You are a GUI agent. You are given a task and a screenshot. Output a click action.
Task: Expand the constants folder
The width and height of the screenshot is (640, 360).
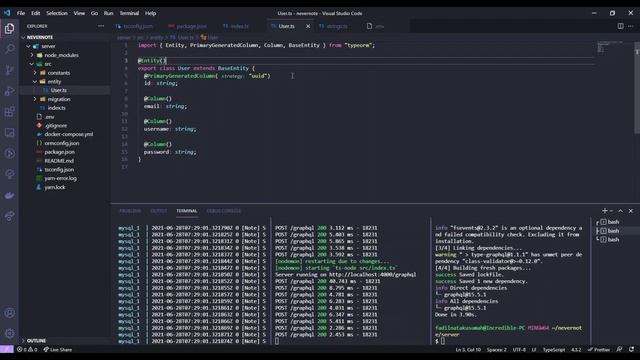[35, 73]
